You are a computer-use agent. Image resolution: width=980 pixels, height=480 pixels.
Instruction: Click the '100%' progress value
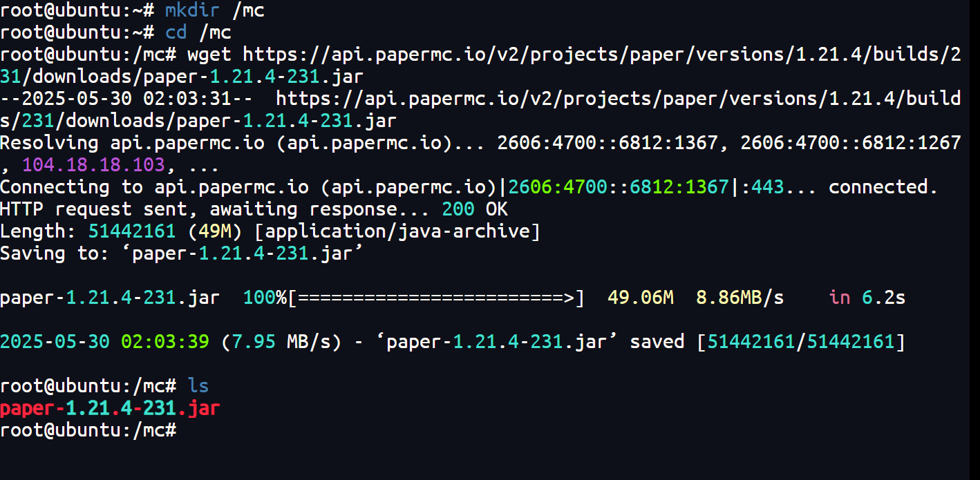pyautogui.click(x=265, y=298)
